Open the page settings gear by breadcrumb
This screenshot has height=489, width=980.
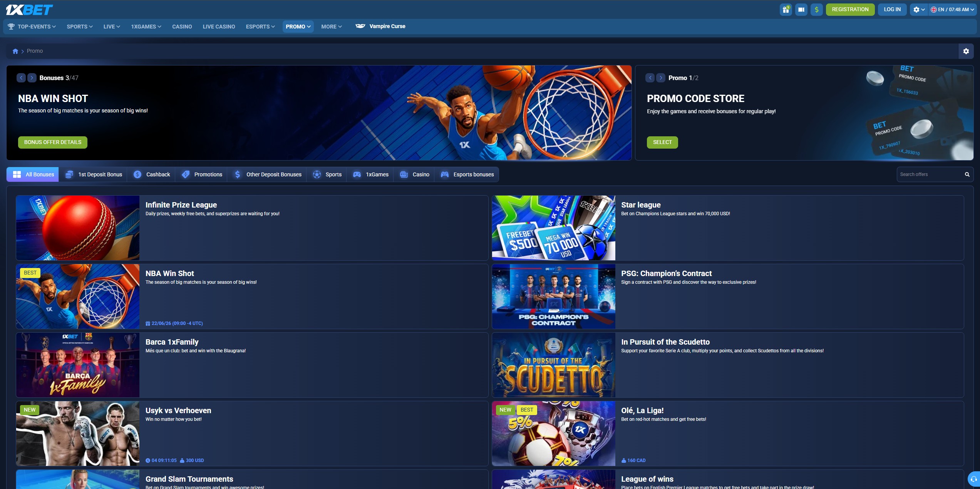(x=966, y=51)
